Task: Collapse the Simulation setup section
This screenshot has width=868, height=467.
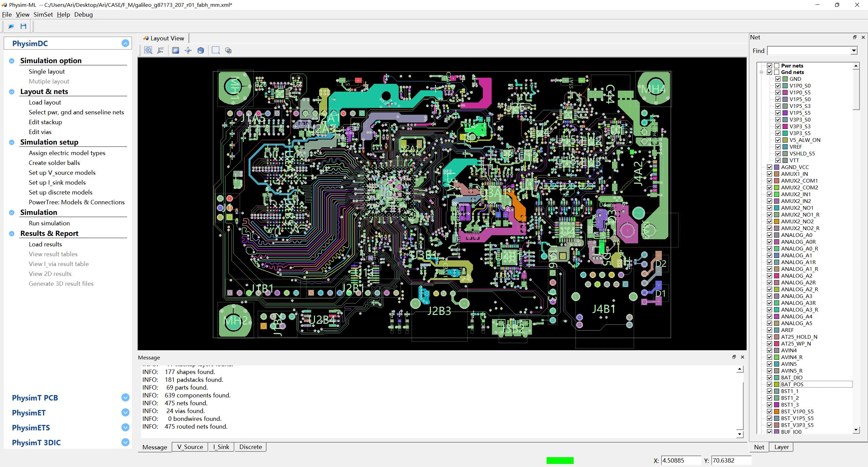Action: [12, 143]
